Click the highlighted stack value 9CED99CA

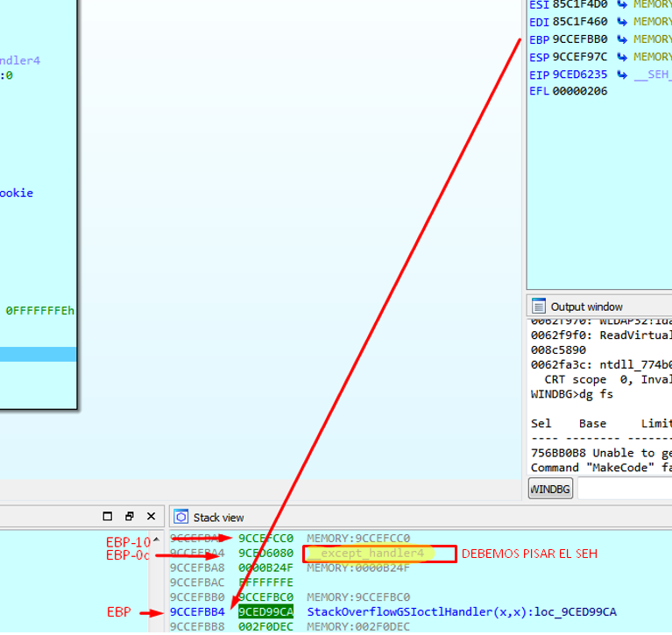pos(265,612)
